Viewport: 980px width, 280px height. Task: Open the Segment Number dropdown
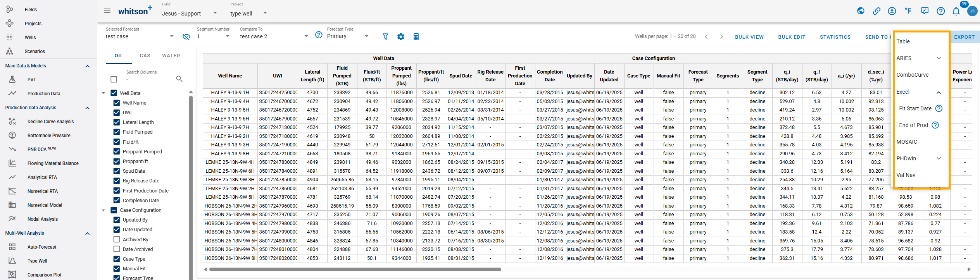(x=214, y=36)
